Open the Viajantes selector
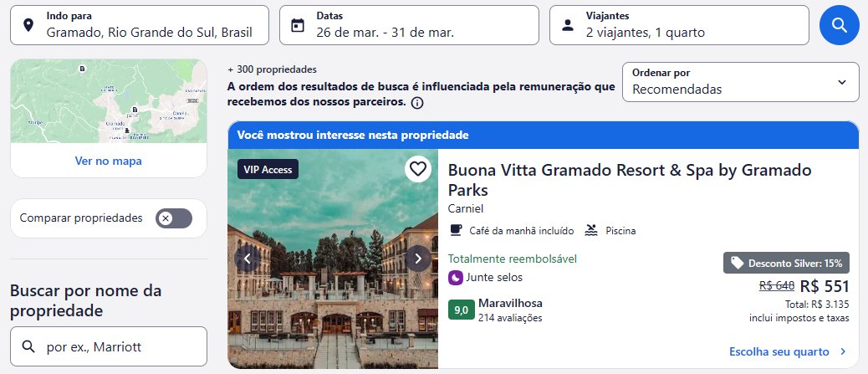This screenshot has width=868, height=374. (679, 25)
